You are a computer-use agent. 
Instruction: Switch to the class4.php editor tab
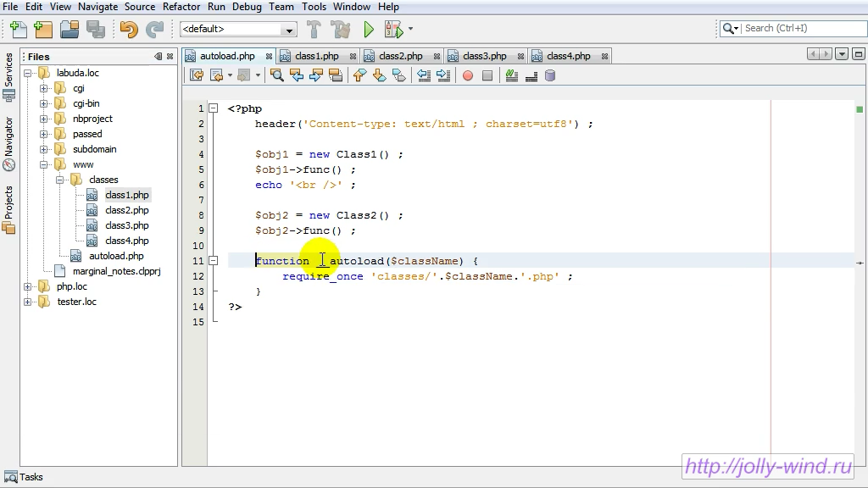[x=569, y=56]
